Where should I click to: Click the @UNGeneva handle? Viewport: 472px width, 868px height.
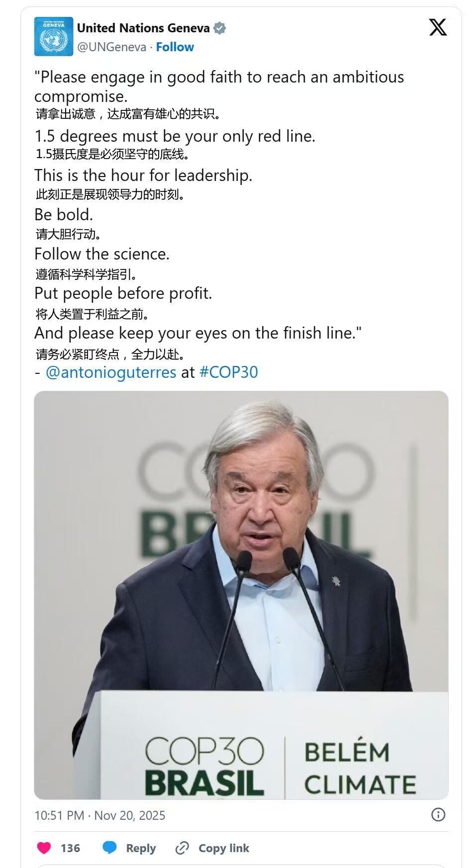click(111, 47)
